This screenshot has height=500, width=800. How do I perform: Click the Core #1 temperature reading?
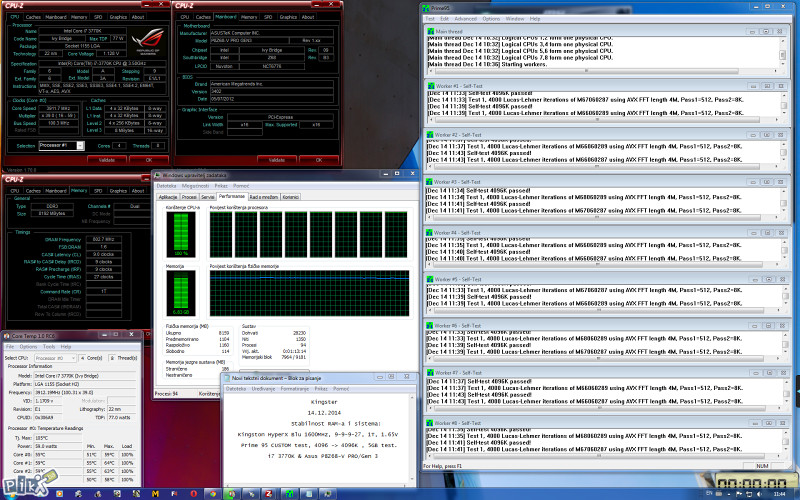(58, 463)
